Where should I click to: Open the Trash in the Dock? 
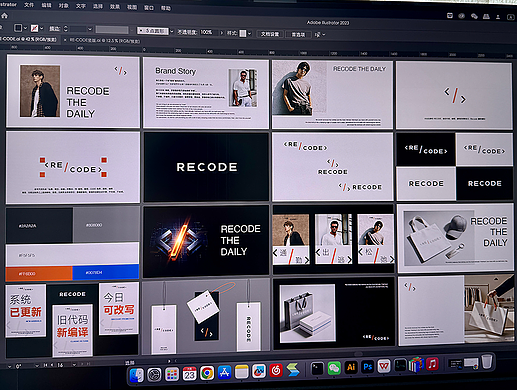[x=487, y=361]
